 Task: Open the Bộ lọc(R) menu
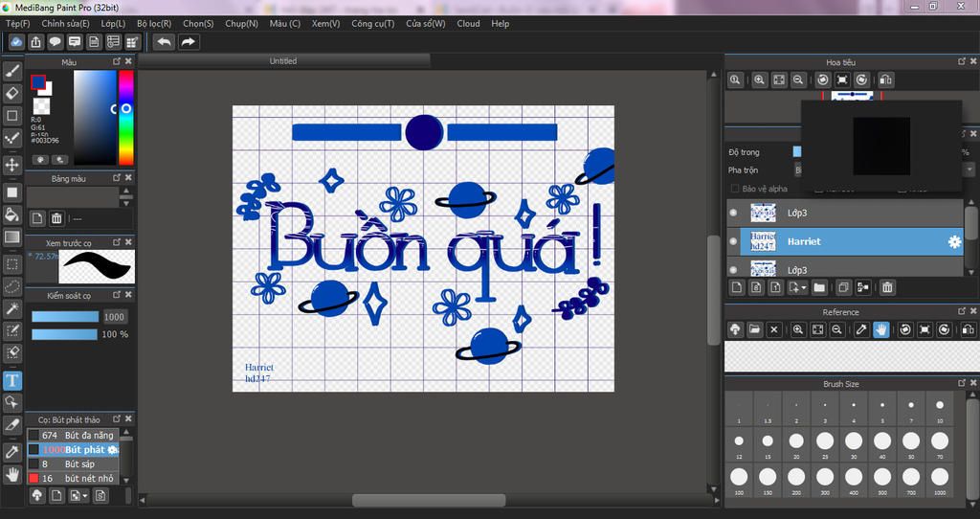point(154,24)
